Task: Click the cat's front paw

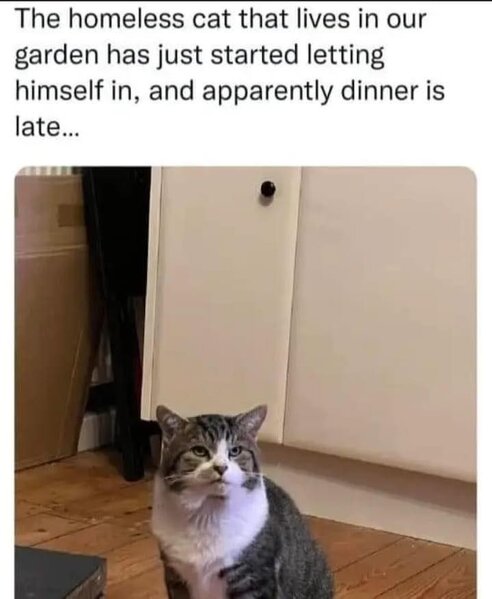Action: pyautogui.click(x=235, y=579)
